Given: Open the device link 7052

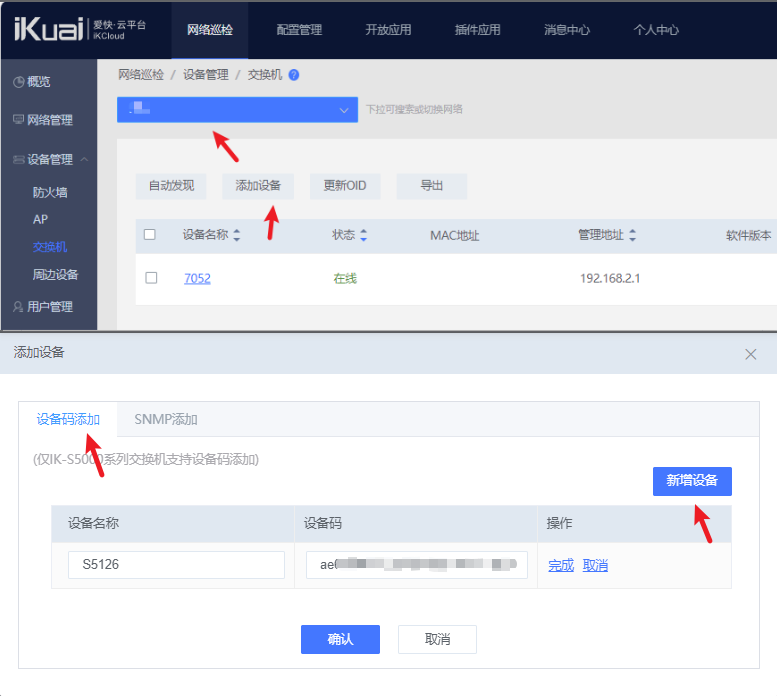Looking at the screenshot, I should click(197, 278).
